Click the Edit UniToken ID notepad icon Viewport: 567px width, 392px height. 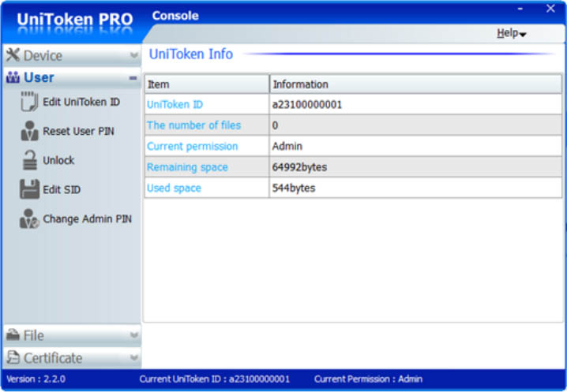[29, 102]
